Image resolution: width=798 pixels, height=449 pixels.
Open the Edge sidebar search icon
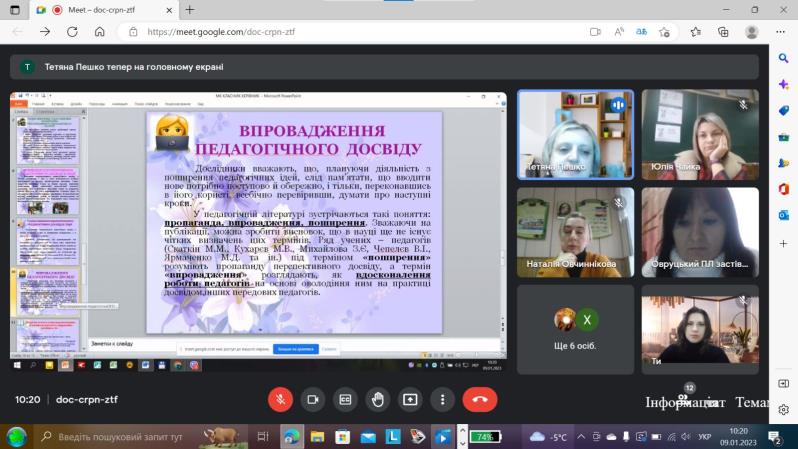point(784,58)
